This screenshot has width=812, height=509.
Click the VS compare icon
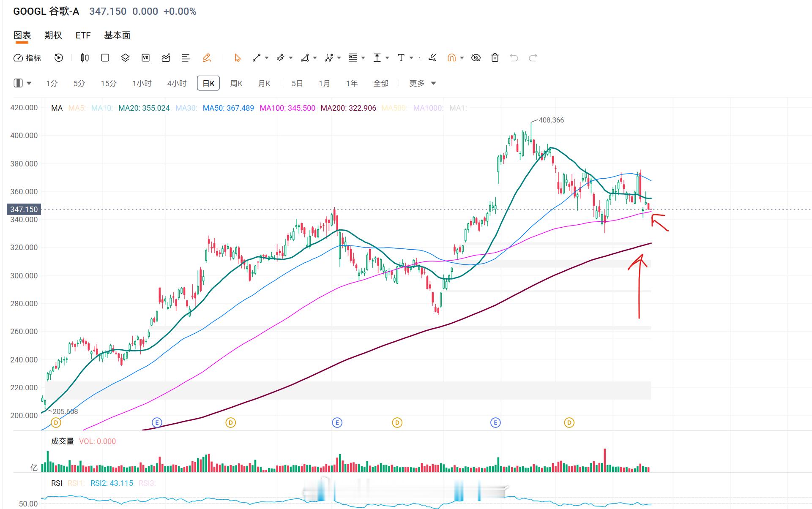tap(145, 58)
